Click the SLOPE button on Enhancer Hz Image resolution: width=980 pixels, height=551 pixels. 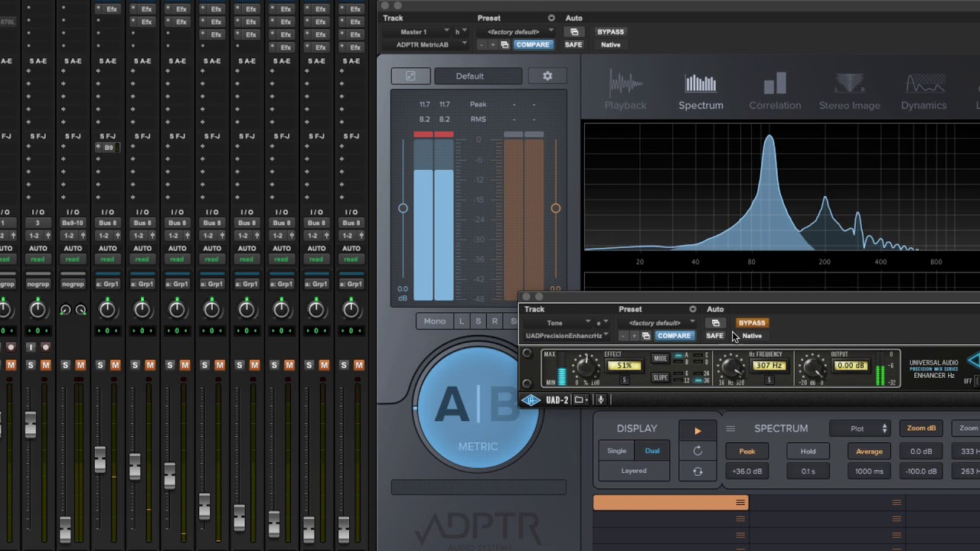tap(660, 377)
